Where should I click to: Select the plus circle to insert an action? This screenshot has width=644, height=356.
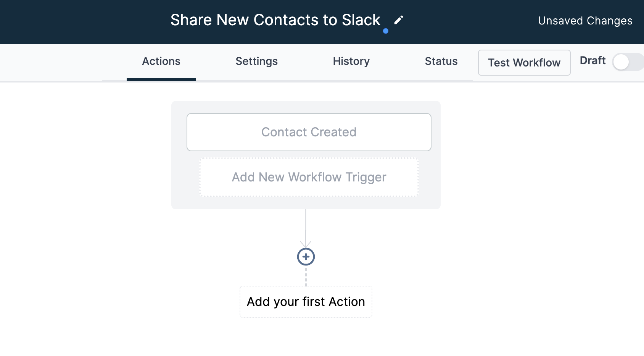coord(305,257)
